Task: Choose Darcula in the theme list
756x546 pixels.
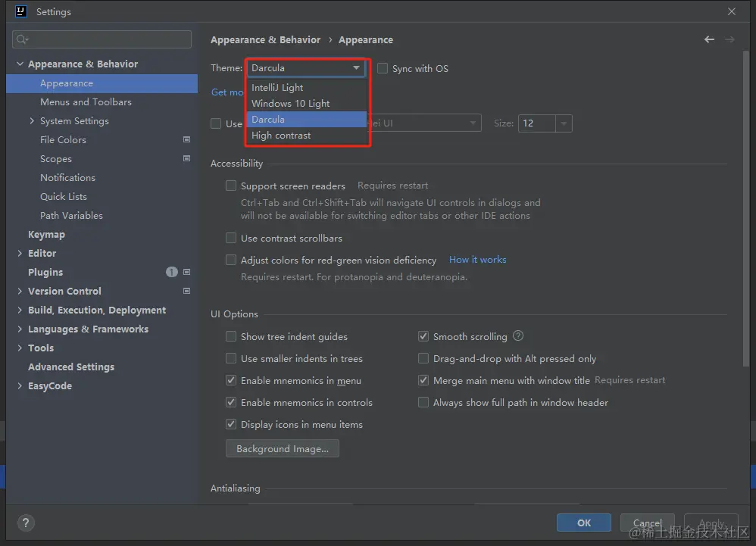Action: (x=307, y=120)
